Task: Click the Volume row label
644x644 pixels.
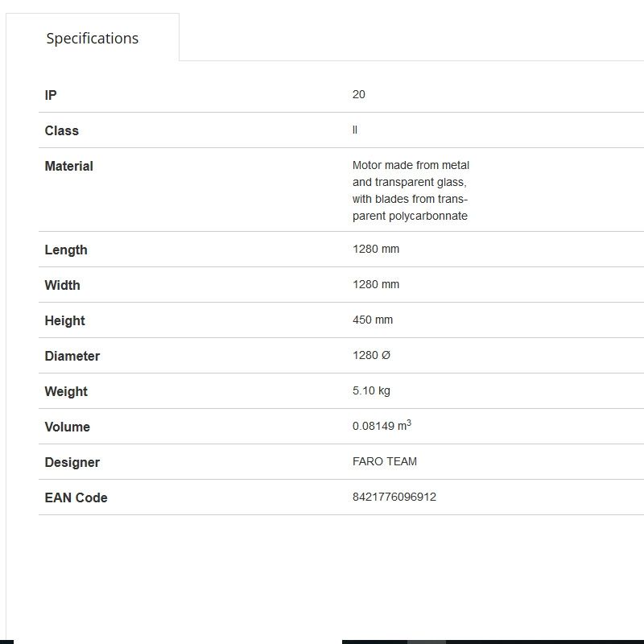Action: 68,427
